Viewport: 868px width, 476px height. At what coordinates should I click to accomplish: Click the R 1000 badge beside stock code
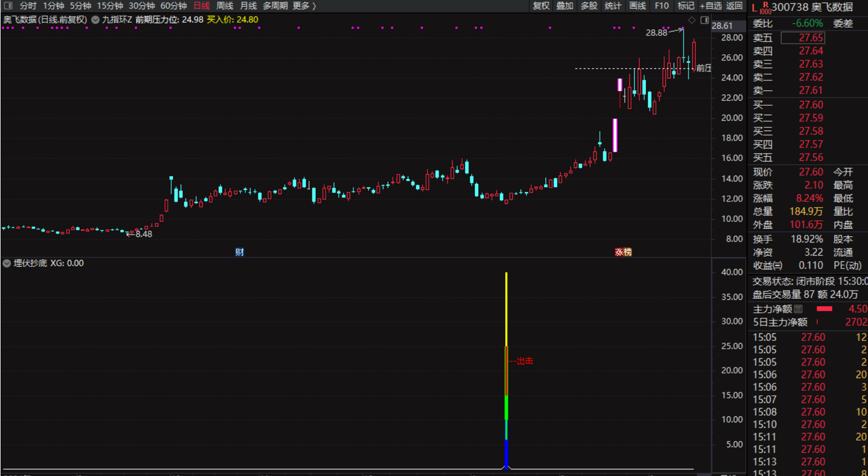coord(765,8)
